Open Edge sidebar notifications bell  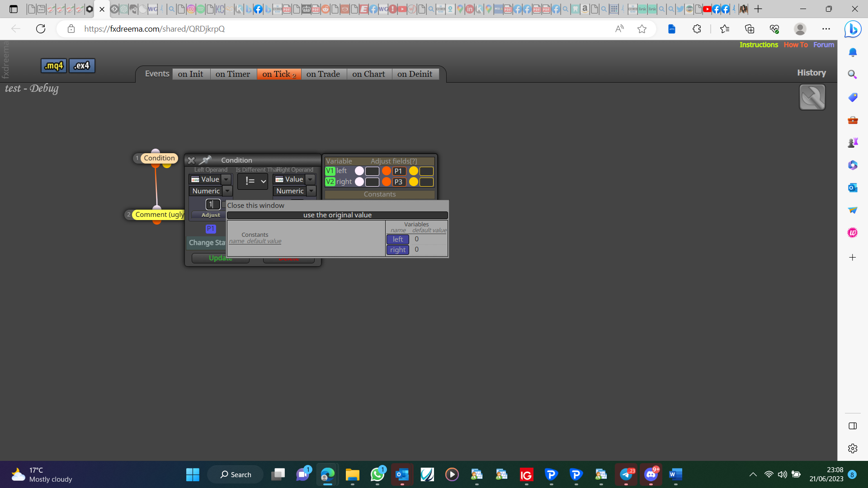[853, 52]
